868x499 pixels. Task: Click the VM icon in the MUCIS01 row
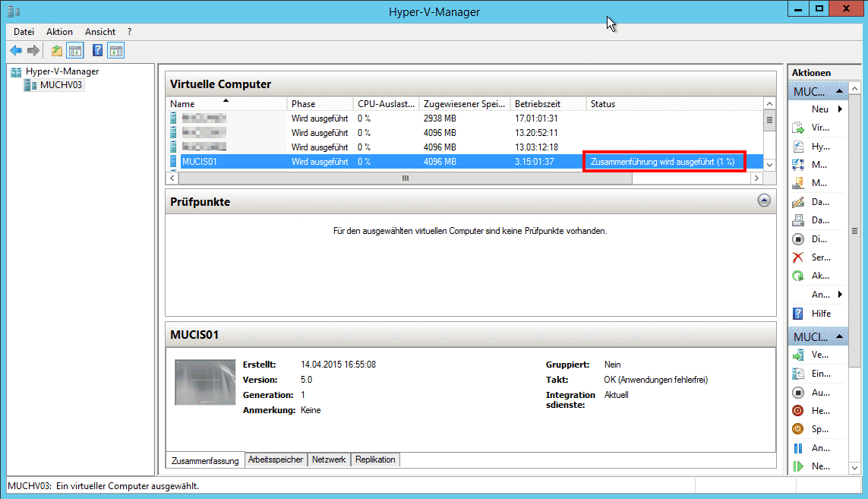(173, 162)
